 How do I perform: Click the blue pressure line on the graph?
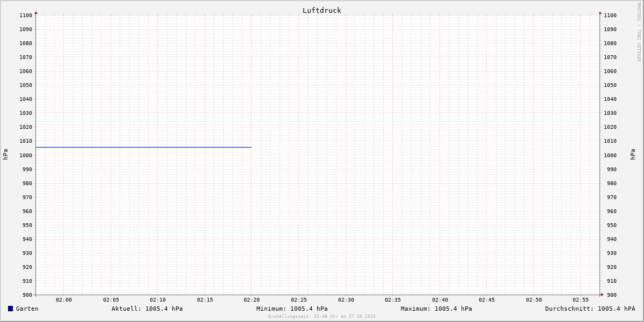[143, 147]
